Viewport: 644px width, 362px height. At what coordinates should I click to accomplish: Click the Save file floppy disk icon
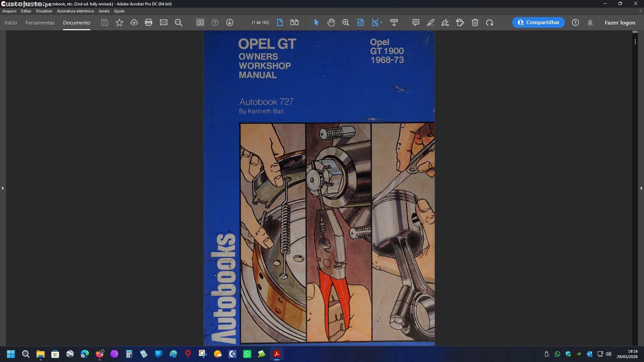104,22
